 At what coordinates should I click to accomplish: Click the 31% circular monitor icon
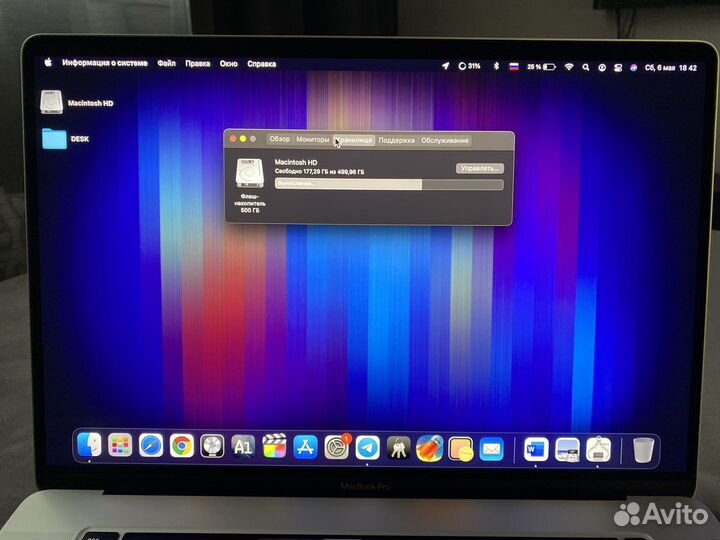469,66
